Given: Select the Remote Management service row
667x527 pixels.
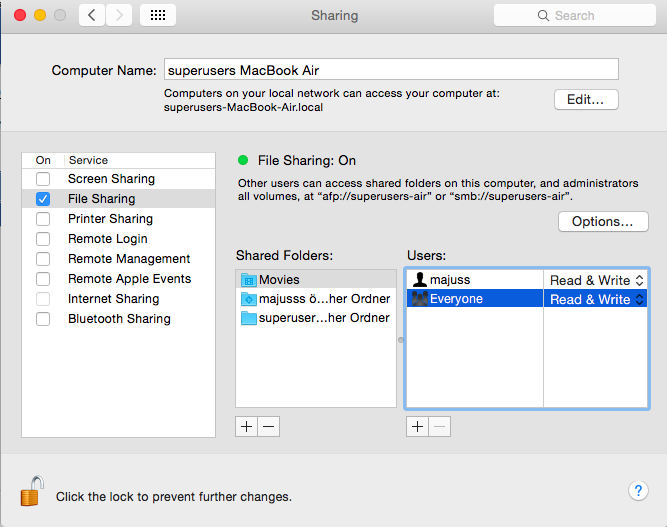Looking at the screenshot, I should click(x=119, y=259).
